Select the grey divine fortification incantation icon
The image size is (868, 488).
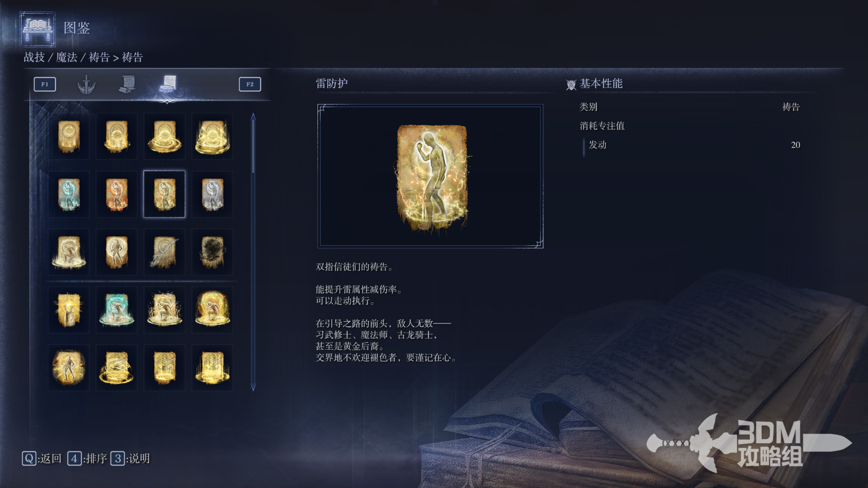click(x=212, y=194)
